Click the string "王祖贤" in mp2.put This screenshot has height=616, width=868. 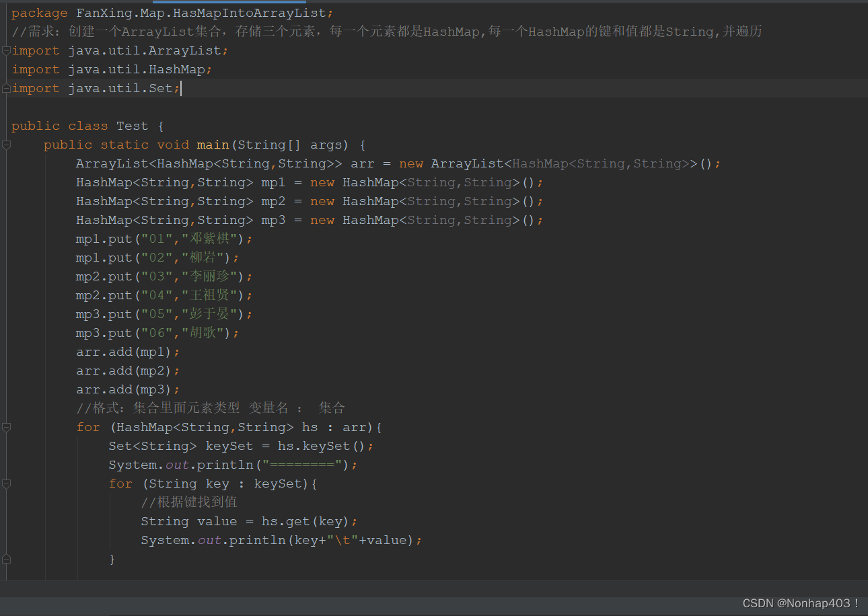[209, 295]
